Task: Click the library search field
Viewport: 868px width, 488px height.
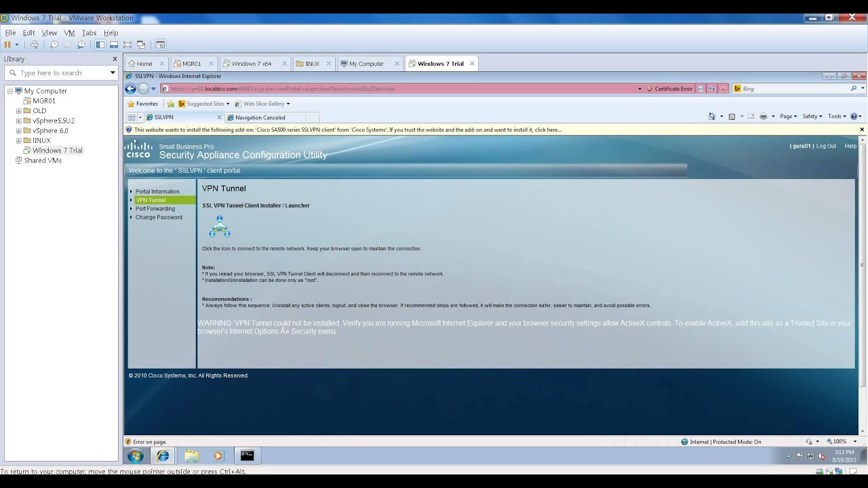Action: point(62,73)
